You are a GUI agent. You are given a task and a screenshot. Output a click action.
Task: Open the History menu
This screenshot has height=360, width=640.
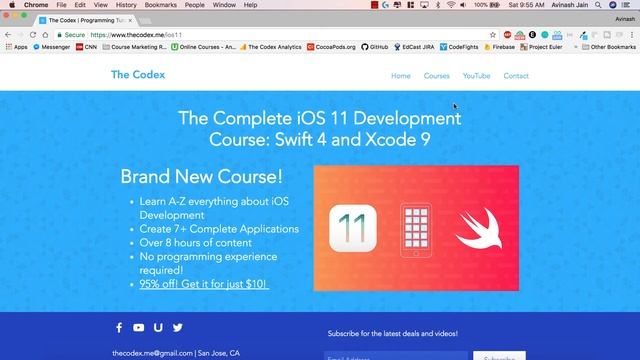coord(126,5)
